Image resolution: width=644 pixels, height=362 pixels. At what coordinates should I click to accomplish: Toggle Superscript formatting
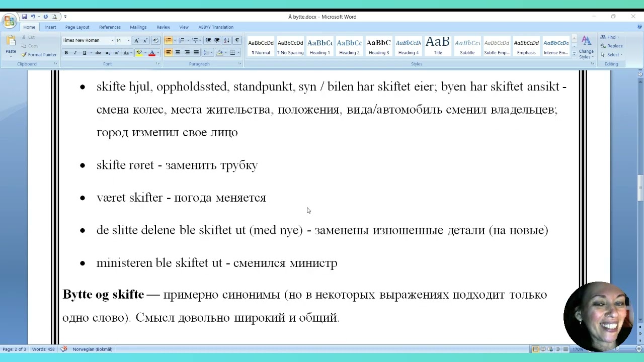click(x=117, y=53)
